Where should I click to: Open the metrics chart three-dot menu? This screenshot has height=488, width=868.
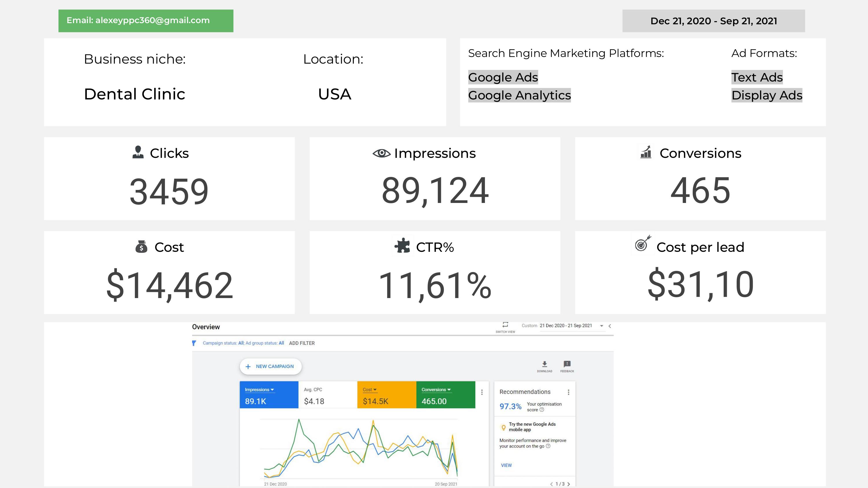click(482, 392)
